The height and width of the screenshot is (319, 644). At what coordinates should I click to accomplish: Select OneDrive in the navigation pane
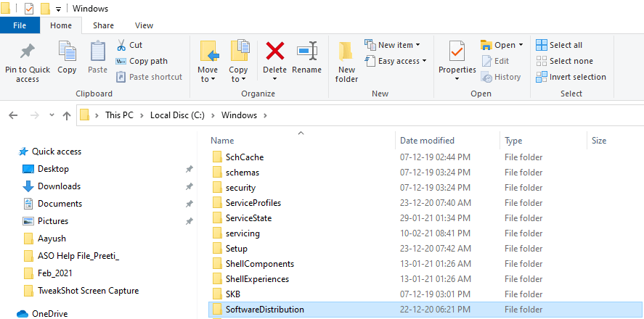pos(42,314)
